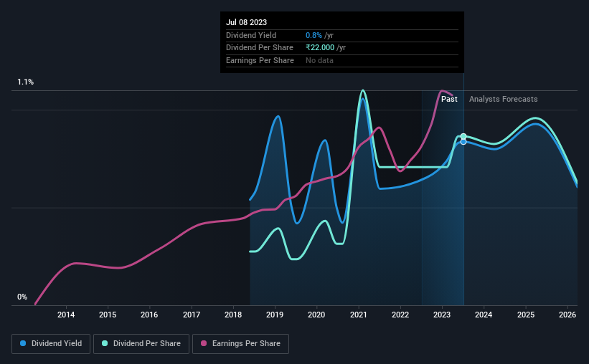589x364 pixels.
Task: Click the teal Dividend Per Share legend dot
Action: [x=105, y=343]
